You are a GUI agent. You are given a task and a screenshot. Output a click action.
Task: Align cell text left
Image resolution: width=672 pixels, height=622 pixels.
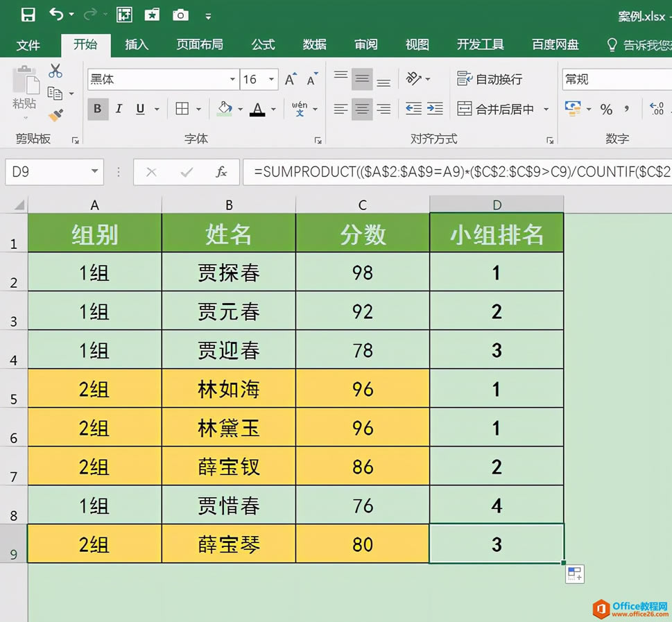click(x=341, y=109)
